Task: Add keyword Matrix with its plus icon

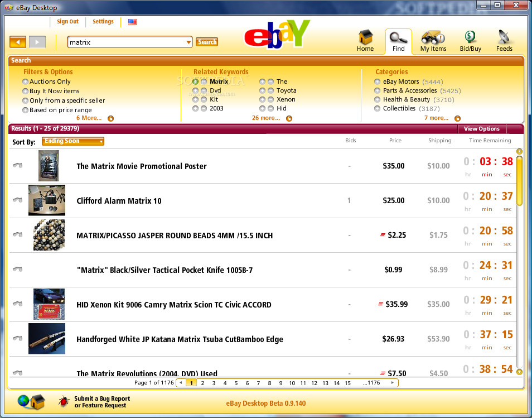Action: 195,81
